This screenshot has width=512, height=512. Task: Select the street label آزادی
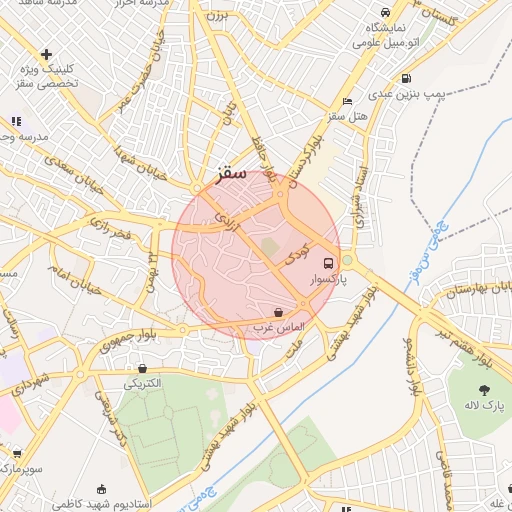[x=227, y=222]
